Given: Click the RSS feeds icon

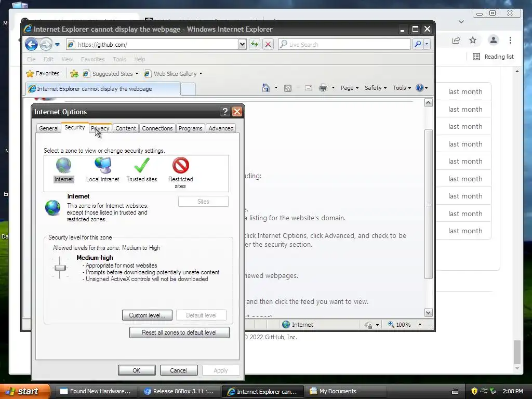Looking at the screenshot, I should tap(288, 88).
